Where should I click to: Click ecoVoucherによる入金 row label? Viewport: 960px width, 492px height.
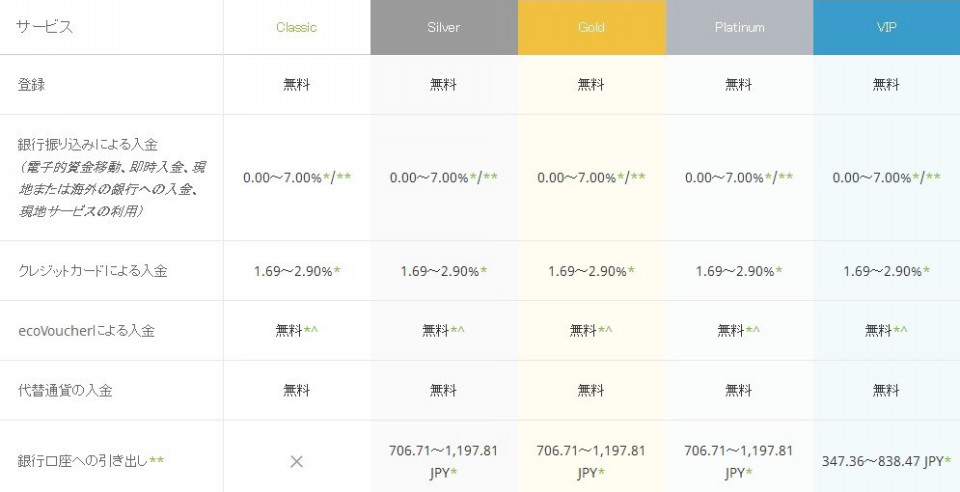[86, 330]
